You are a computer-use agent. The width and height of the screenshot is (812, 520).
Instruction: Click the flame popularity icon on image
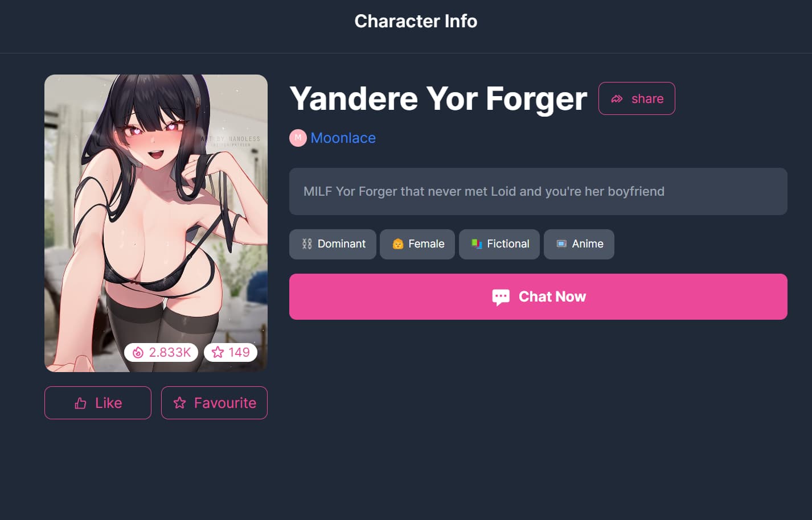[138, 353]
